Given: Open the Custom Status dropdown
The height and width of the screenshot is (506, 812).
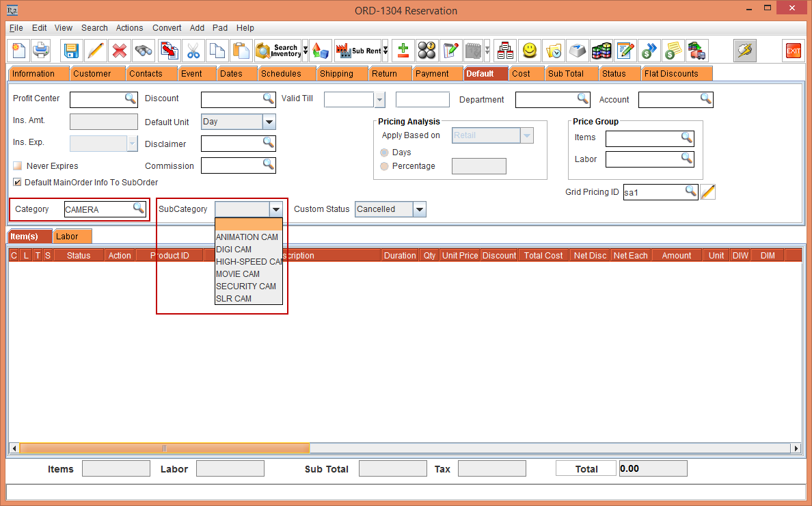Looking at the screenshot, I should pos(420,209).
